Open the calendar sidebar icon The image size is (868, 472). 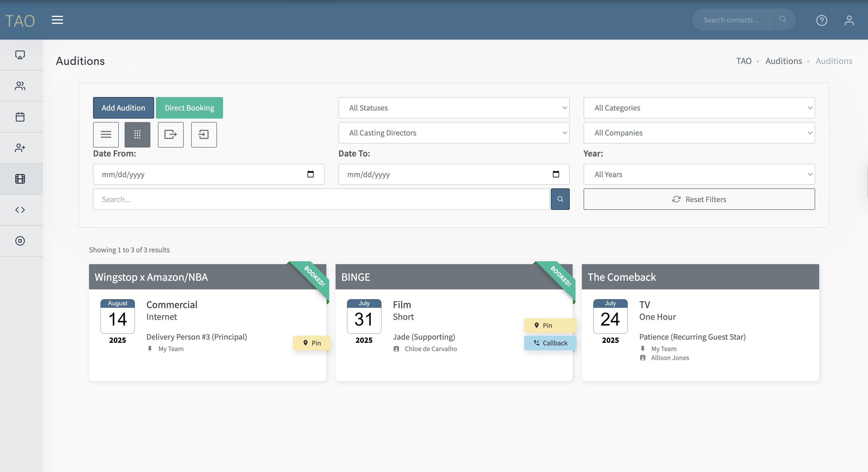click(20, 117)
